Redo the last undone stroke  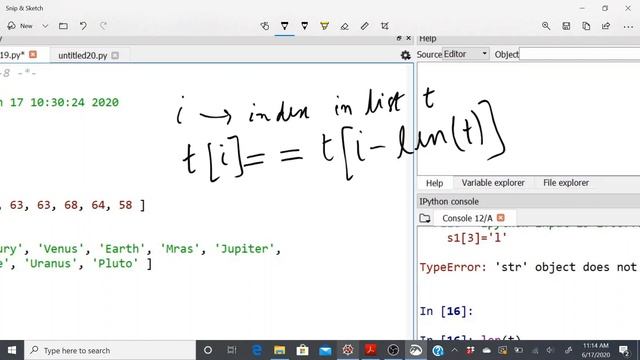click(x=103, y=26)
